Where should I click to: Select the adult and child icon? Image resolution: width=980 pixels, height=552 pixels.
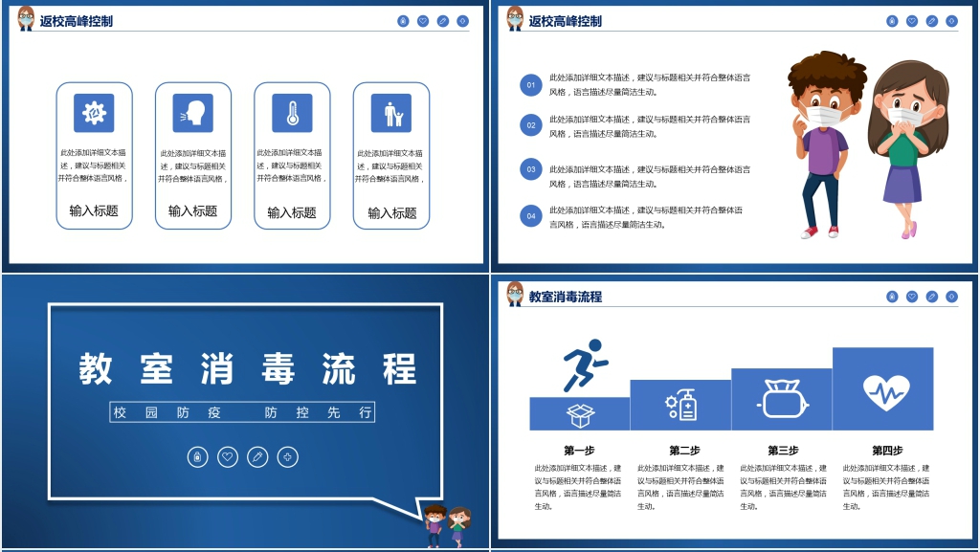click(x=391, y=113)
